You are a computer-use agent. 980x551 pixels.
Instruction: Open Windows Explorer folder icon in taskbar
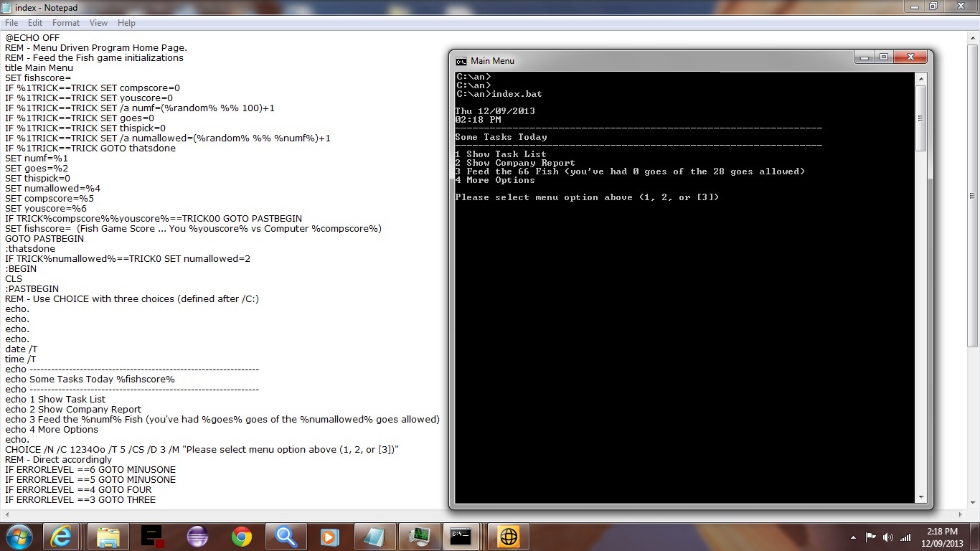coord(108,537)
